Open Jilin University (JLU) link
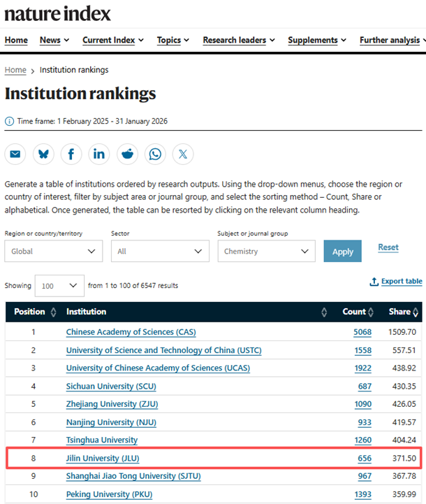Screen dimensions: 426x504 point(103,459)
